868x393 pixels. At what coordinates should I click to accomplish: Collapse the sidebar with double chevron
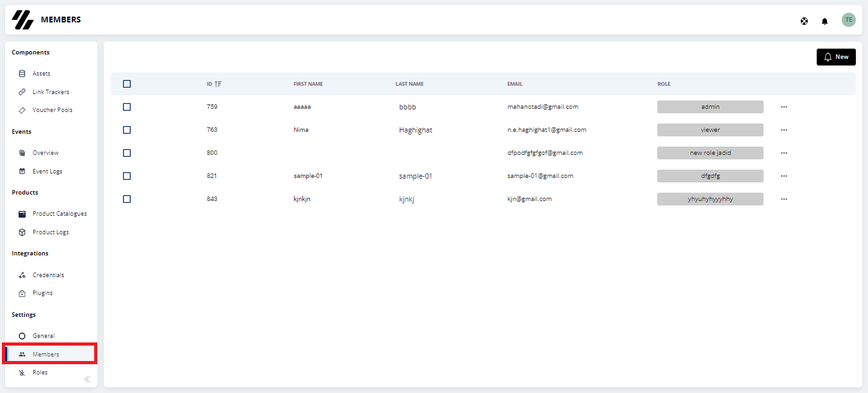pos(87,379)
